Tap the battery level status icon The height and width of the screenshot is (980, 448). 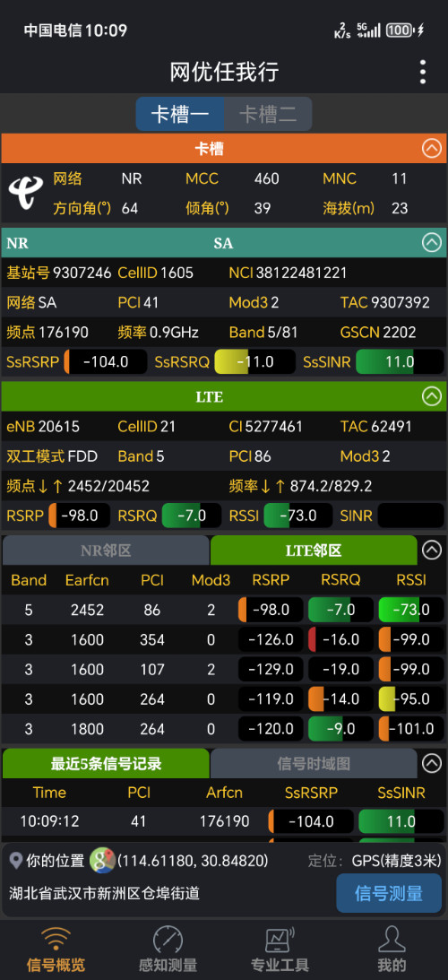(399, 30)
